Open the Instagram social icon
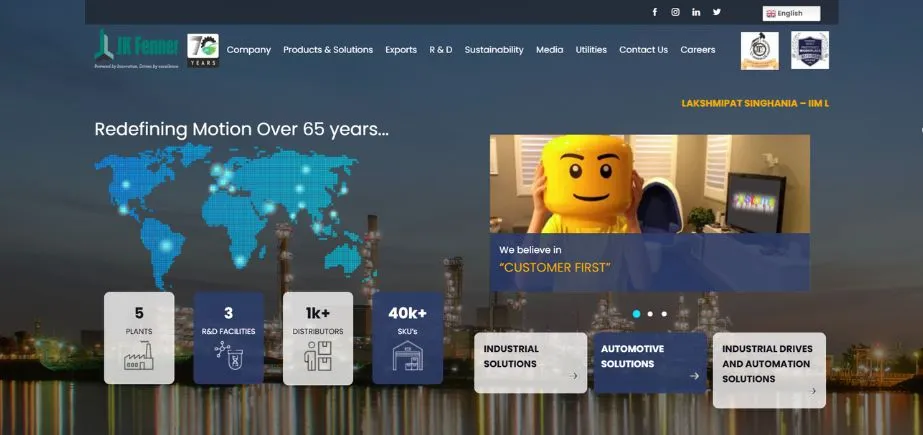Screen dimensions: 923x435 click(x=676, y=12)
